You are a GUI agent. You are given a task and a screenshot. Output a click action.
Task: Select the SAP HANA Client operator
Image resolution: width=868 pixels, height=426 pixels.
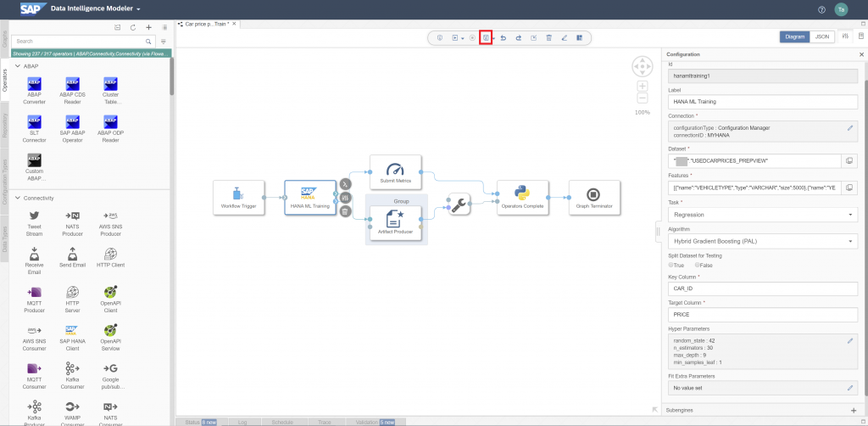pos(73,337)
